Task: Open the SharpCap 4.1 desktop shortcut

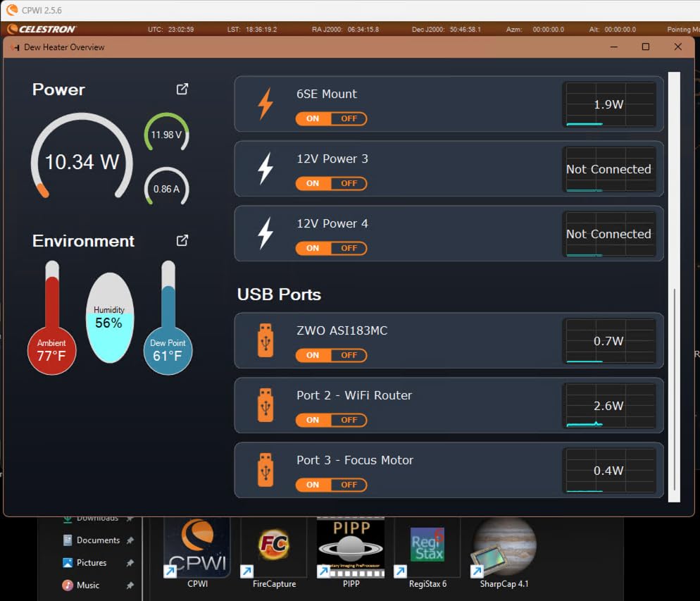Action: coord(504,553)
